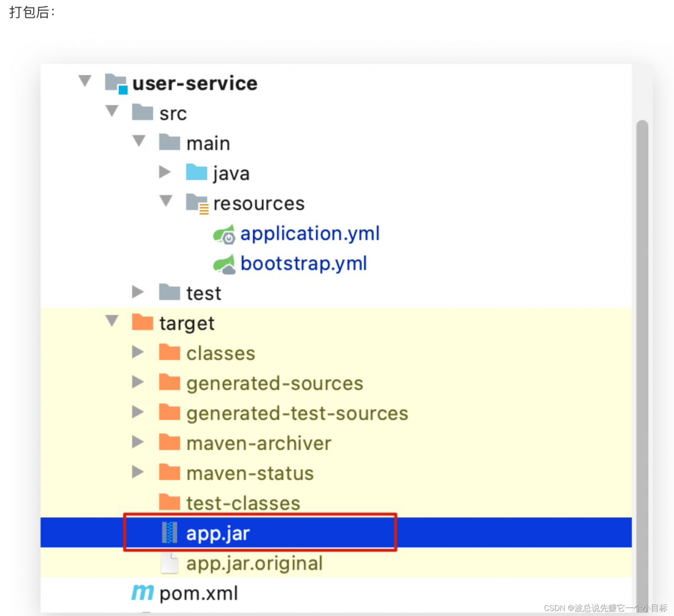
Task: Click the application.yml Spring config icon
Action: pyautogui.click(x=224, y=234)
